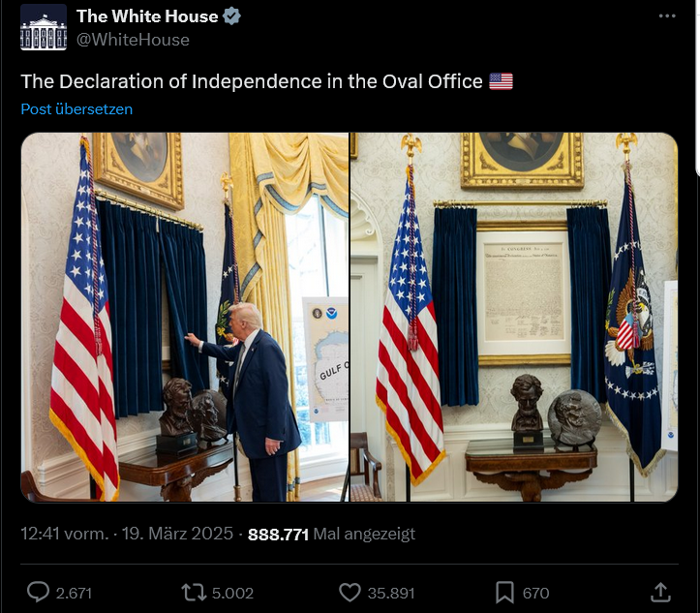Open The White House display name
The width and height of the screenshot is (700, 613).
pos(147,16)
